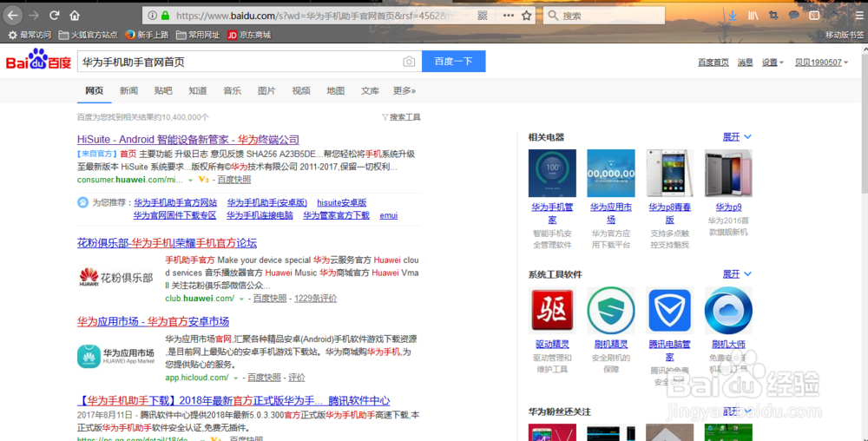Click the 华为应用市场 App Market logo image
Viewport: 868px width, 441px height.
[x=117, y=356]
